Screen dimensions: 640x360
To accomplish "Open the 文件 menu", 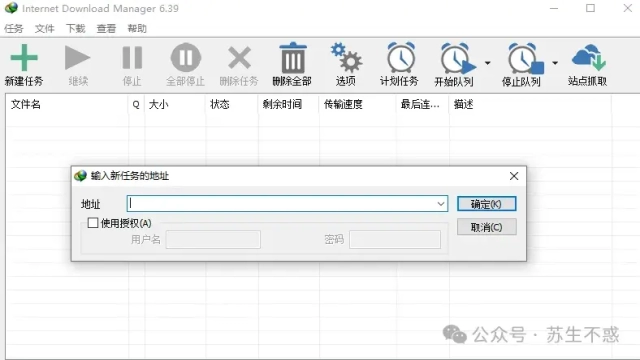I will tap(44, 29).
